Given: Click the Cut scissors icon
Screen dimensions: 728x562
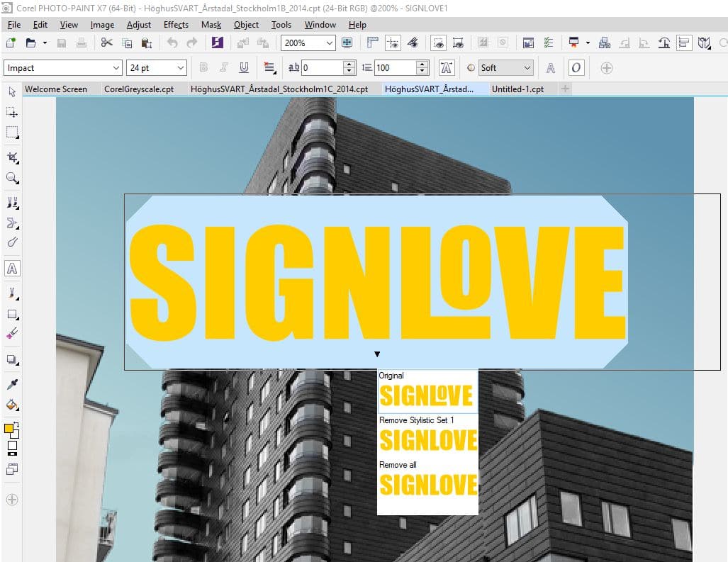Looking at the screenshot, I should click(x=106, y=43).
